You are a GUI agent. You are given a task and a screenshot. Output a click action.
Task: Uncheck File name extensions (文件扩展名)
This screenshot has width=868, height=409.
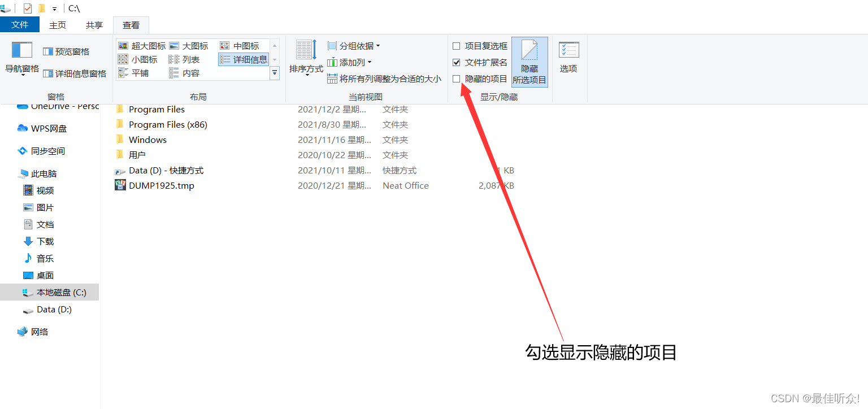(x=457, y=62)
